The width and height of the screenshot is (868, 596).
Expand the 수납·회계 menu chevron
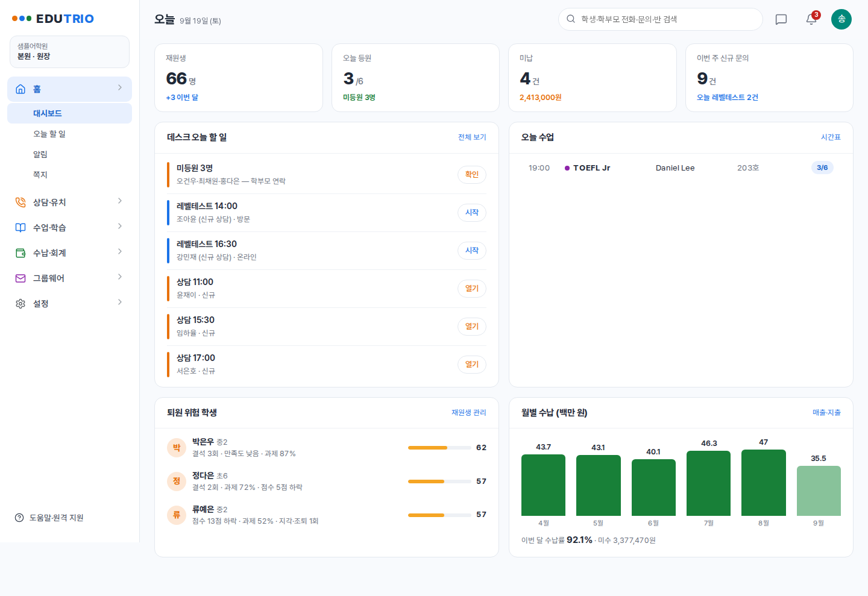120,251
